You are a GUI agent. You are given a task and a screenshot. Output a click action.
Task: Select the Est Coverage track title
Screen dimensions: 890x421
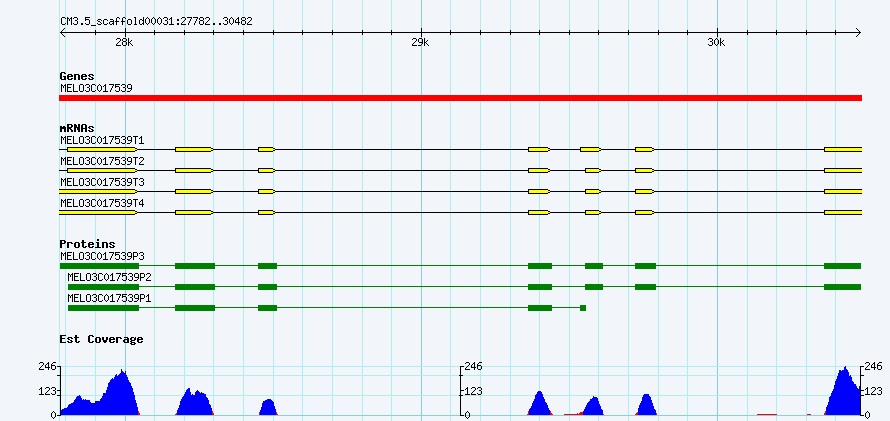tap(101, 339)
